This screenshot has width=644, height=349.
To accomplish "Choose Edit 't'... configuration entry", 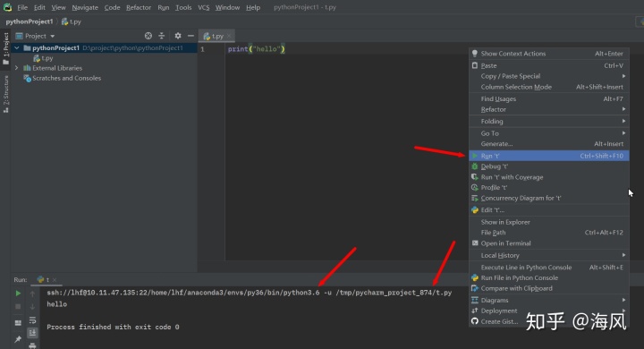I will [x=548, y=210].
